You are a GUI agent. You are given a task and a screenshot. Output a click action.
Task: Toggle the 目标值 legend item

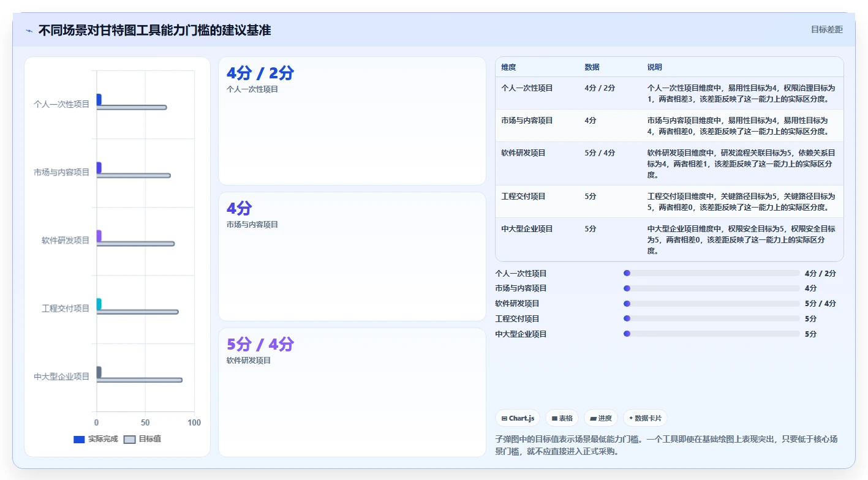(x=143, y=439)
